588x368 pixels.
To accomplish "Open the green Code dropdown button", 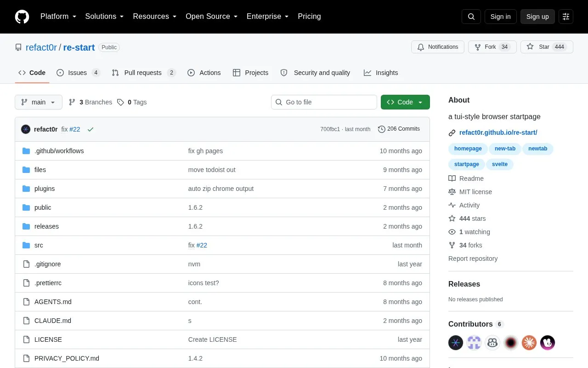I will (x=405, y=102).
